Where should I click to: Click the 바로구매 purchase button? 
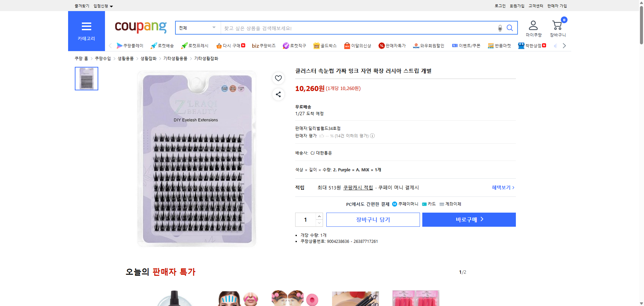pyautogui.click(x=469, y=219)
